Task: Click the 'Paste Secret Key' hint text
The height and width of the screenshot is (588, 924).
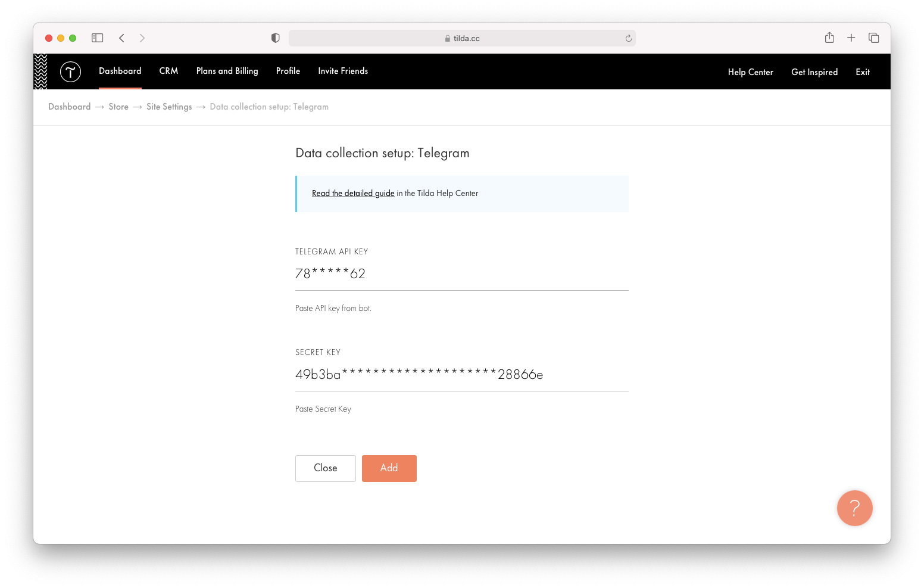Action: click(323, 409)
